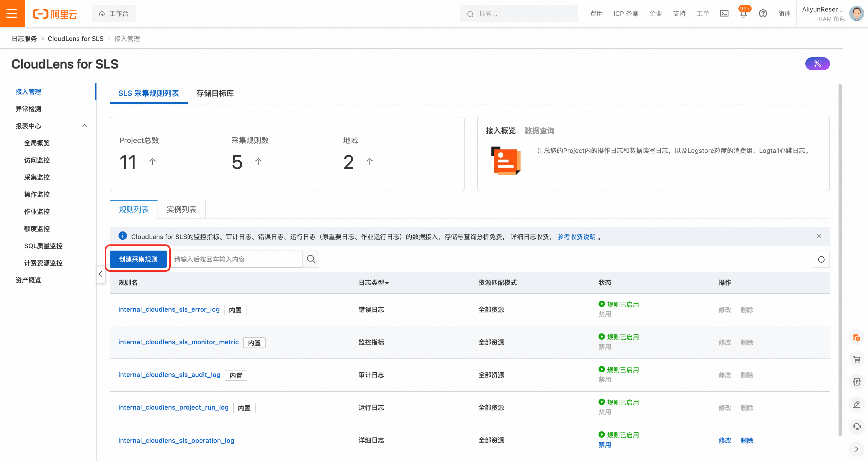Open 访问监控 report
The height and width of the screenshot is (461, 868).
37,160
